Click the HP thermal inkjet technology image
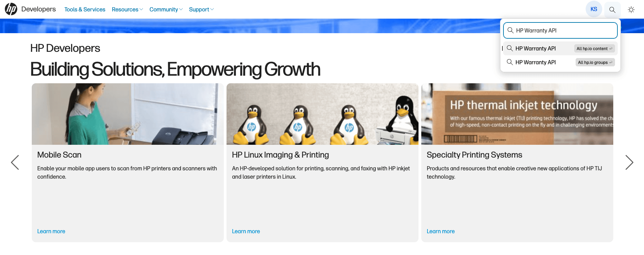Viewport: 644px width, 255px height. pos(517,114)
